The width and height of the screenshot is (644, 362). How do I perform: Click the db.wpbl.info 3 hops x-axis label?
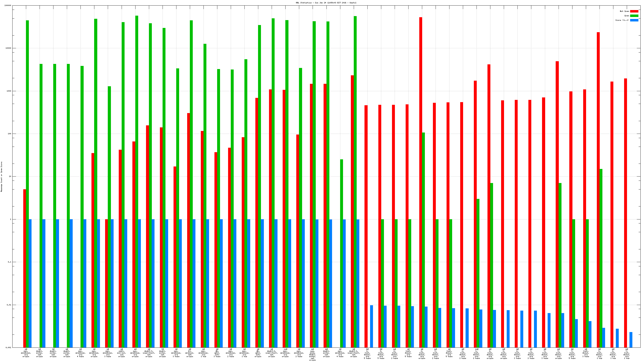(217, 353)
